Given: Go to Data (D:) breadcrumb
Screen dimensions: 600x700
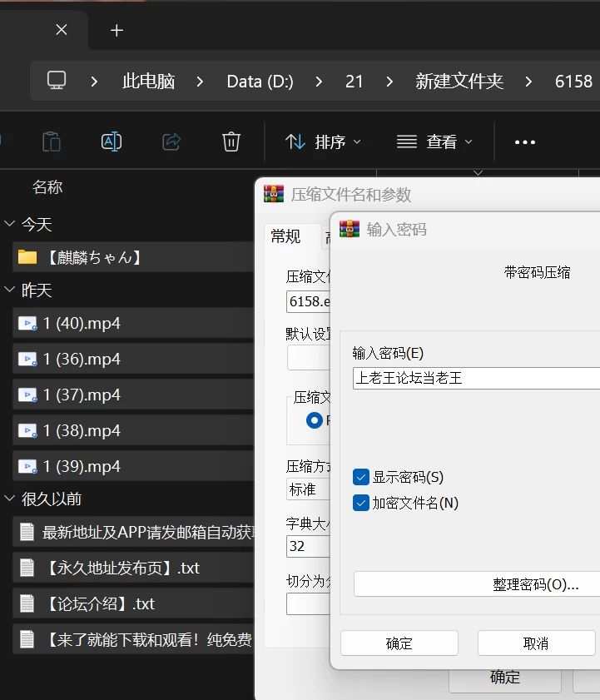Looking at the screenshot, I should point(260,82).
